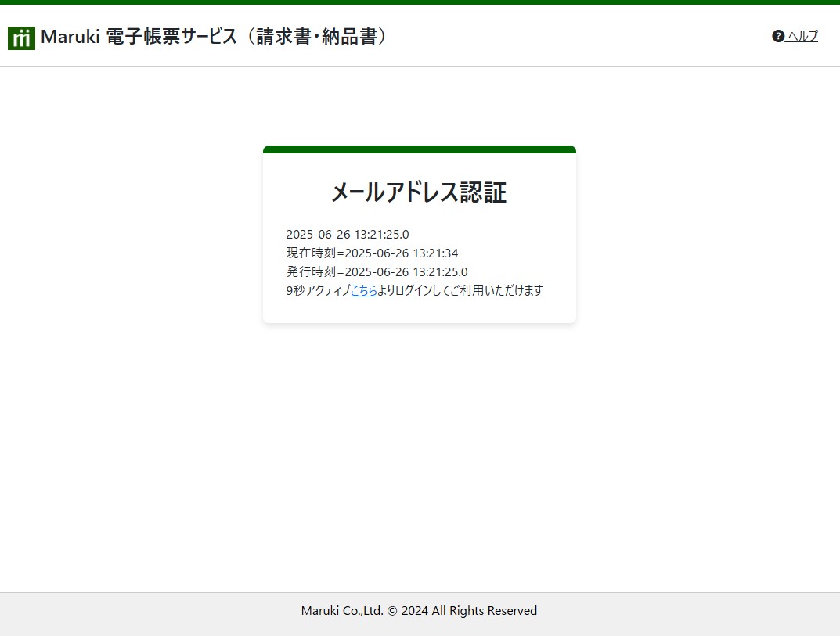The height and width of the screenshot is (636, 840).
Task: Click the 9秒アクティブ text
Action: pos(318,290)
